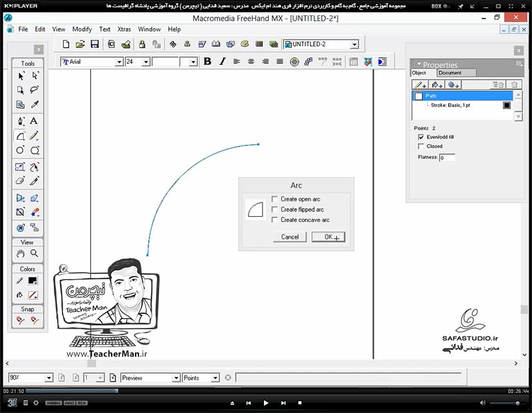Click the fill color swatch in Colors

33,295
